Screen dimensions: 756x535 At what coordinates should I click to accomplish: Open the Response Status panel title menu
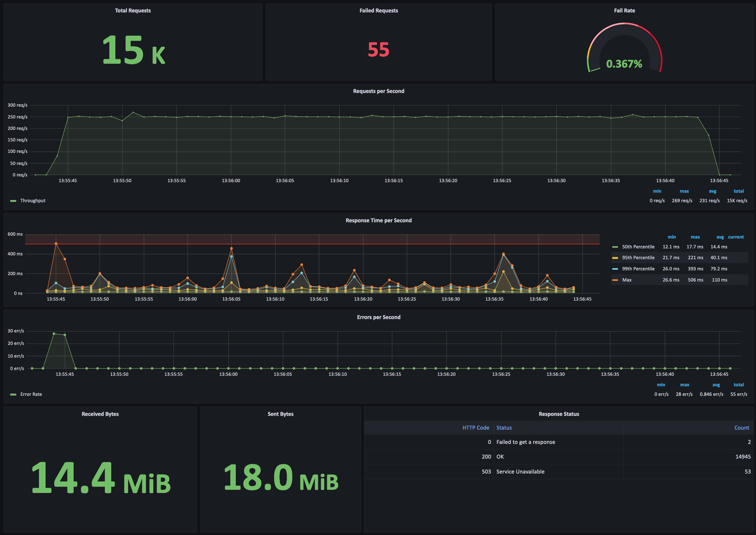pos(559,414)
